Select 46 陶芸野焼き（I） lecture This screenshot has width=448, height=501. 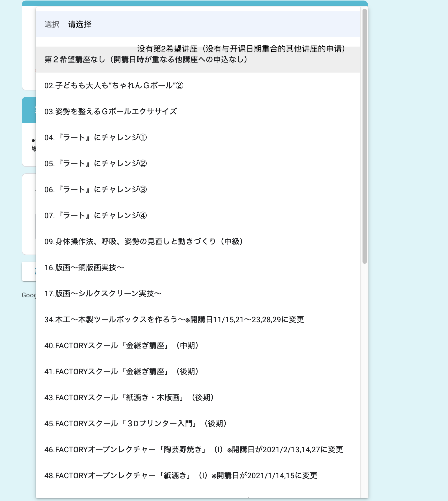(x=193, y=450)
